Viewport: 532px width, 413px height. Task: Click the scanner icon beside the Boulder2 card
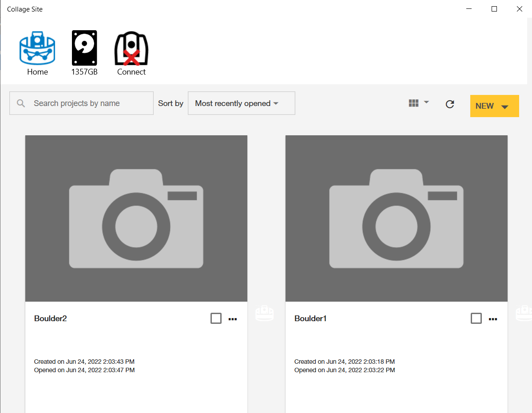(264, 313)
